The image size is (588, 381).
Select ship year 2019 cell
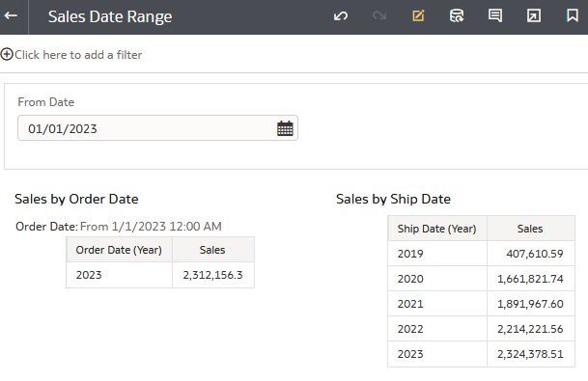click(436, 254)
